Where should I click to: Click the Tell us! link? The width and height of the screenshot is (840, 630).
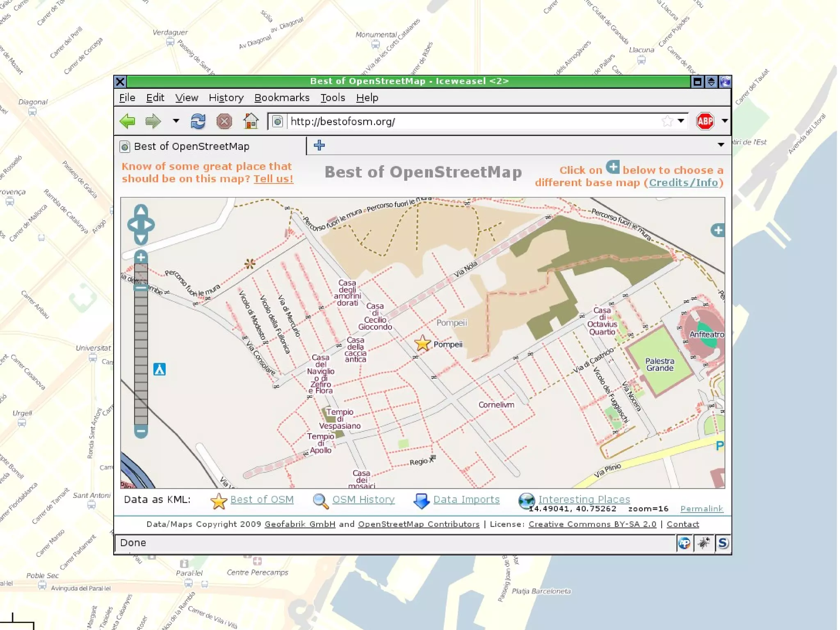point(273,179)
